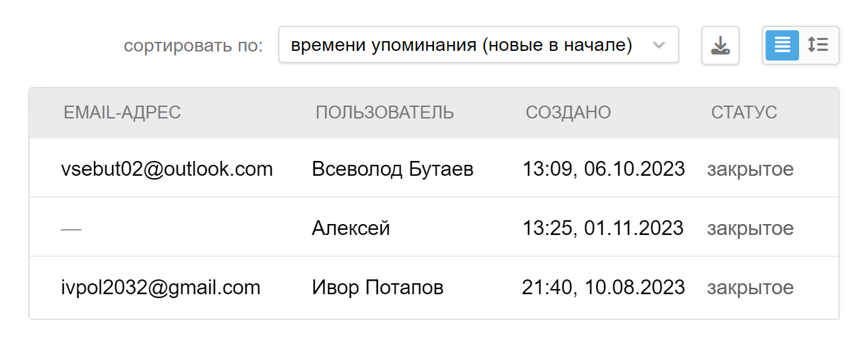Click the download export icon
Screen dimensions: 868x347
click(720, 45)
